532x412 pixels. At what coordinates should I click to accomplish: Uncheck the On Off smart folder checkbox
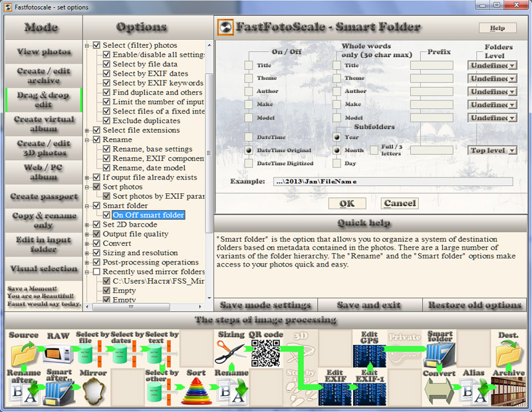[106, 215]
